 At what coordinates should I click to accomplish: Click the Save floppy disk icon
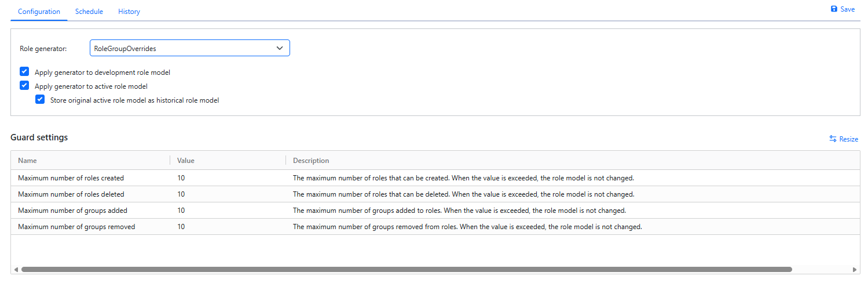point(834,9)
